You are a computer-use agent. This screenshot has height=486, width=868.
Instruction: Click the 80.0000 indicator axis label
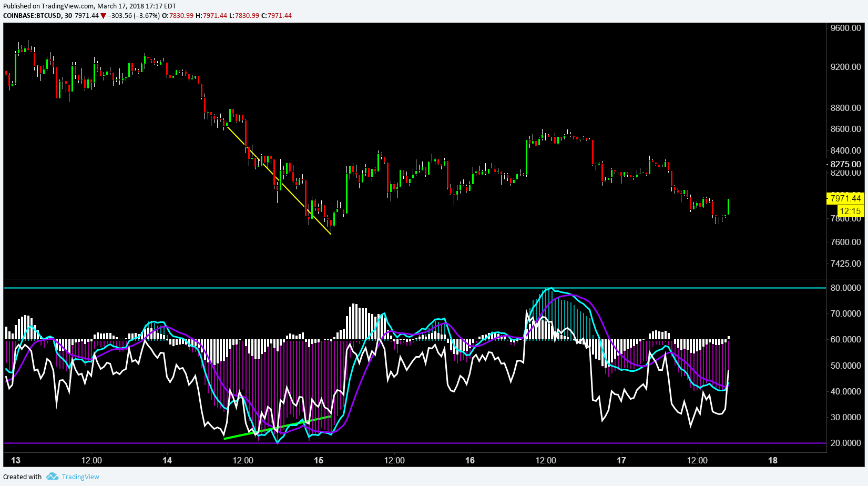845,288
